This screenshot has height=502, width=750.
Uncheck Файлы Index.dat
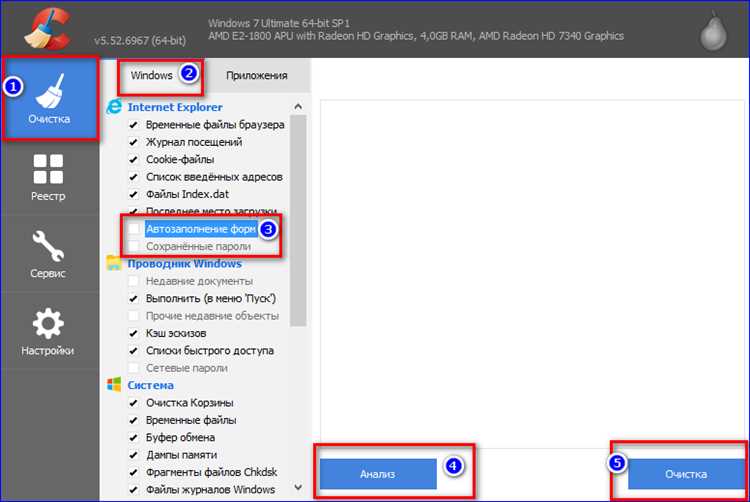click(133, 194)
